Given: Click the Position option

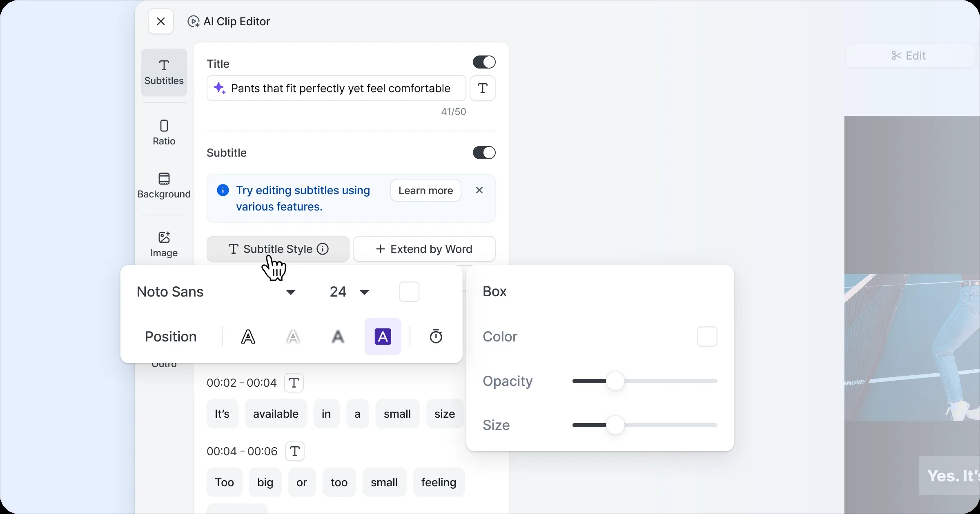Looking at the screenshot, I should [x=171, y=337].
